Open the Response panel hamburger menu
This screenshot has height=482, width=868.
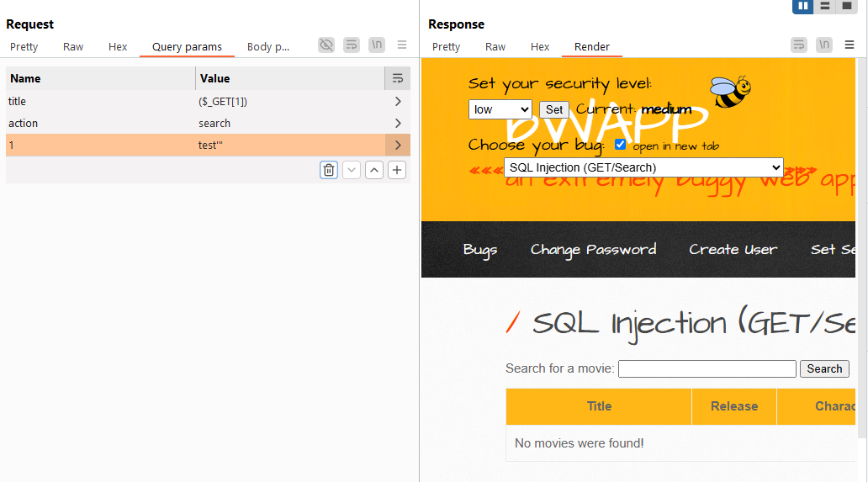(849, 45)
